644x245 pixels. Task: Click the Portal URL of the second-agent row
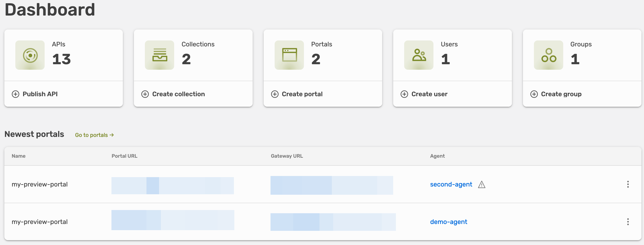(173, 186)
